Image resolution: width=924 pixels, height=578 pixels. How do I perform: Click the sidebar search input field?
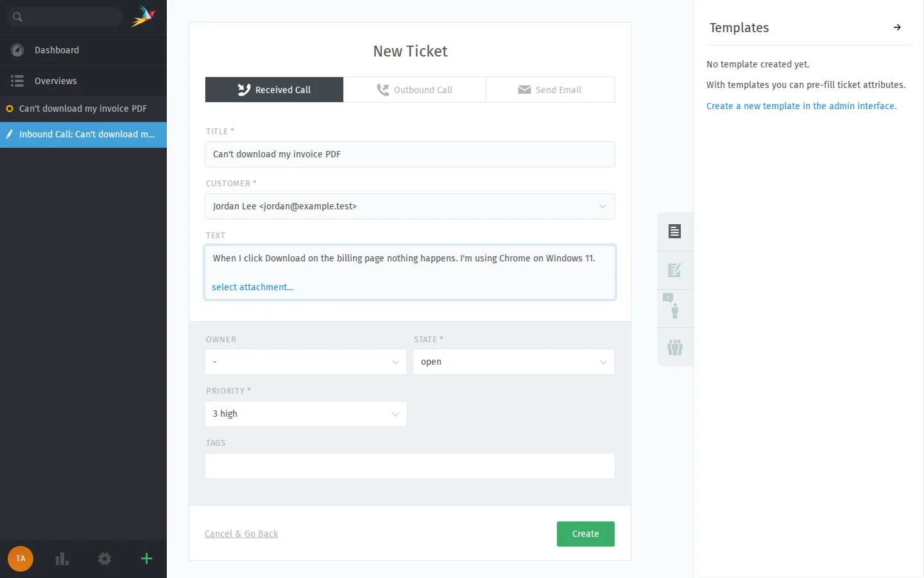pyautogui.click(x=65, y=17)
